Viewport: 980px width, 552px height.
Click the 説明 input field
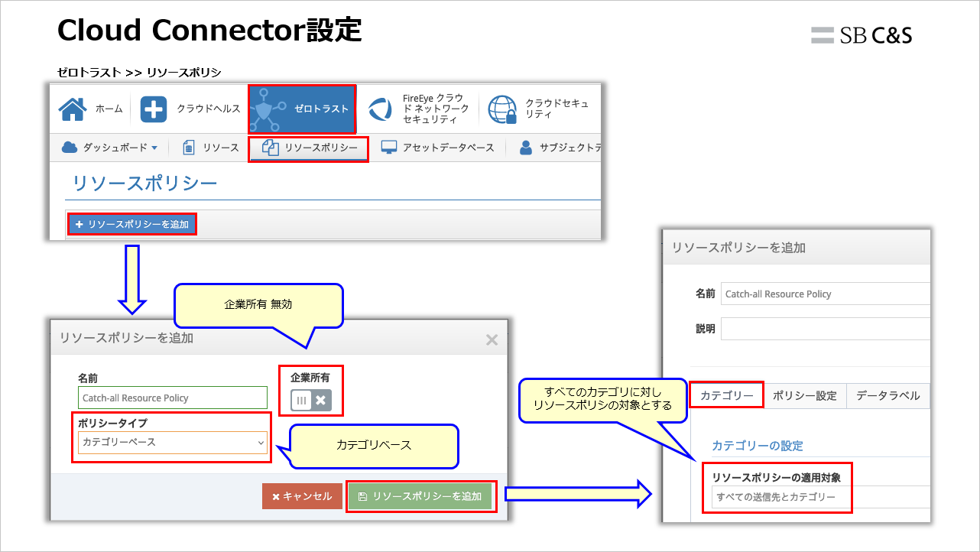point(826,329)
